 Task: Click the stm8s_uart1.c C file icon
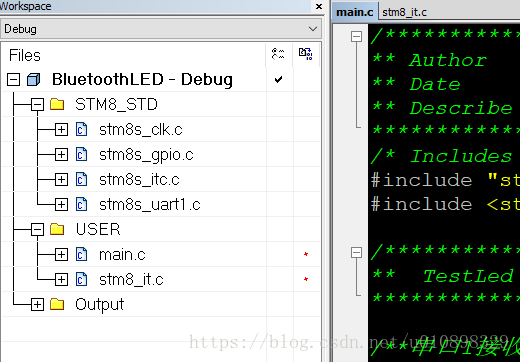[x=81, y=205]
